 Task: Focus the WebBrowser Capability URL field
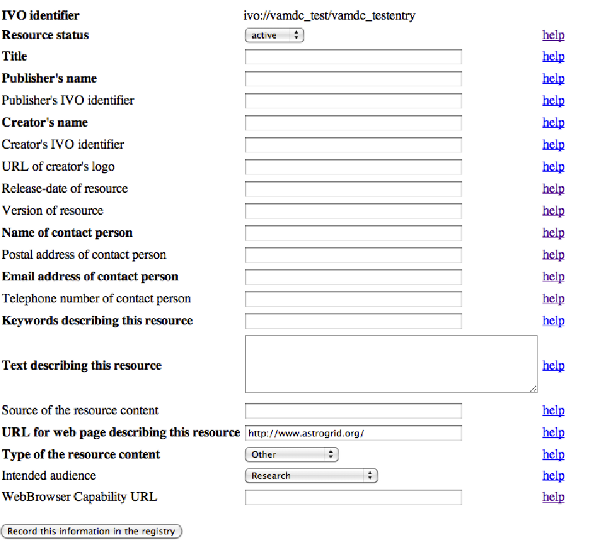coord(353,497)
